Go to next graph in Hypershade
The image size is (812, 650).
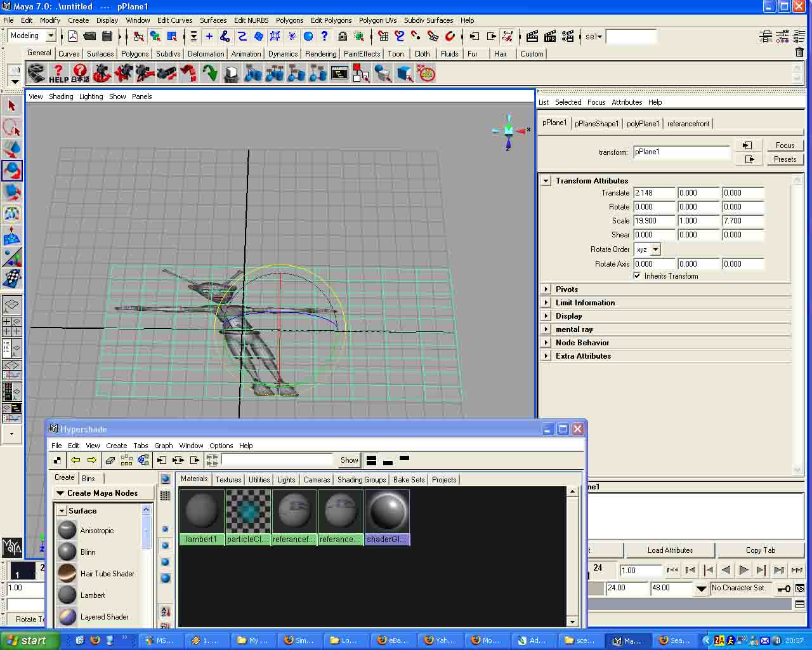(92, 460)
